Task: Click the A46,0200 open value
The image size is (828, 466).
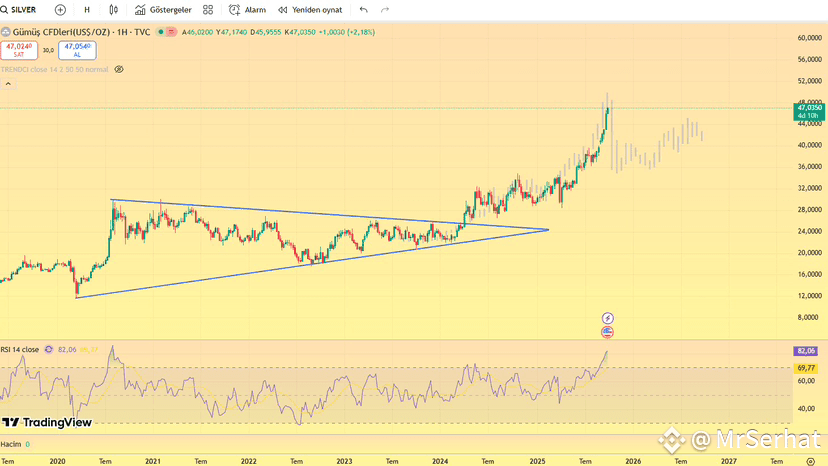Action: coord(197,32)
